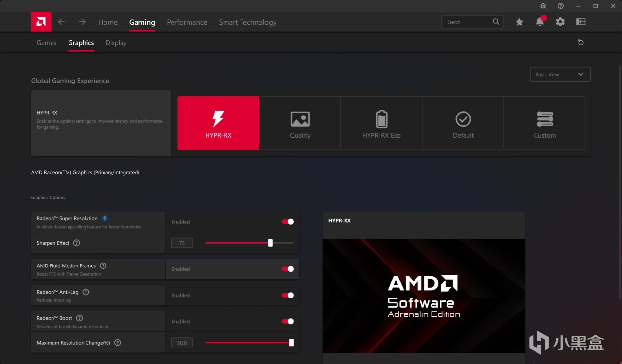This screenshot has height=364, width=622.
Task: Click the Radeon Super Resolution info icon
Action: [x=104, y=218]
